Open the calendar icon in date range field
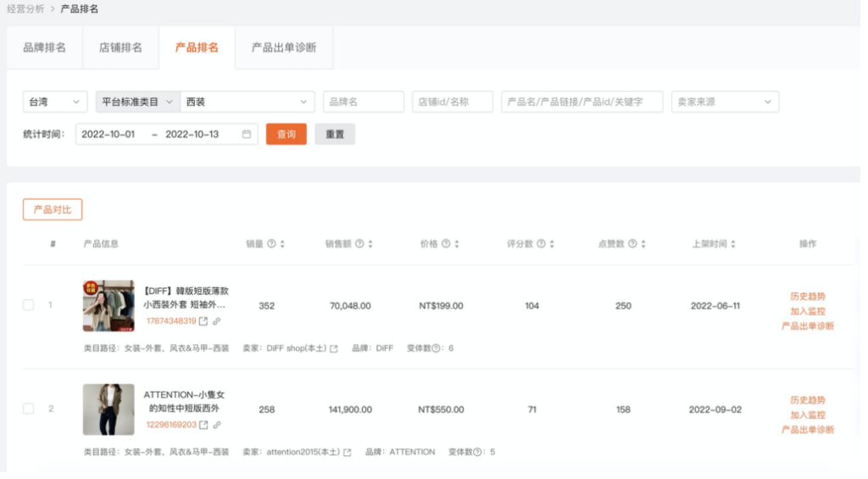 click(247, 135)
